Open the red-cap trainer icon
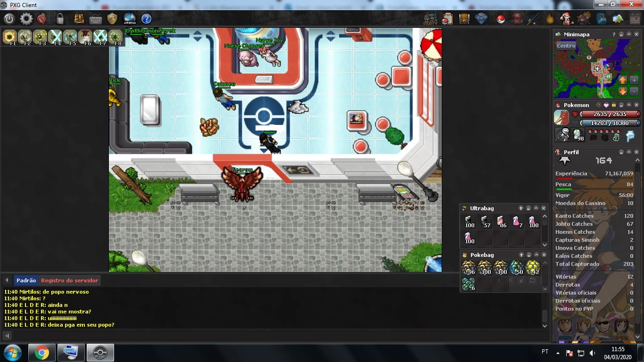This screenshot has height=362, width=644. 567,19
